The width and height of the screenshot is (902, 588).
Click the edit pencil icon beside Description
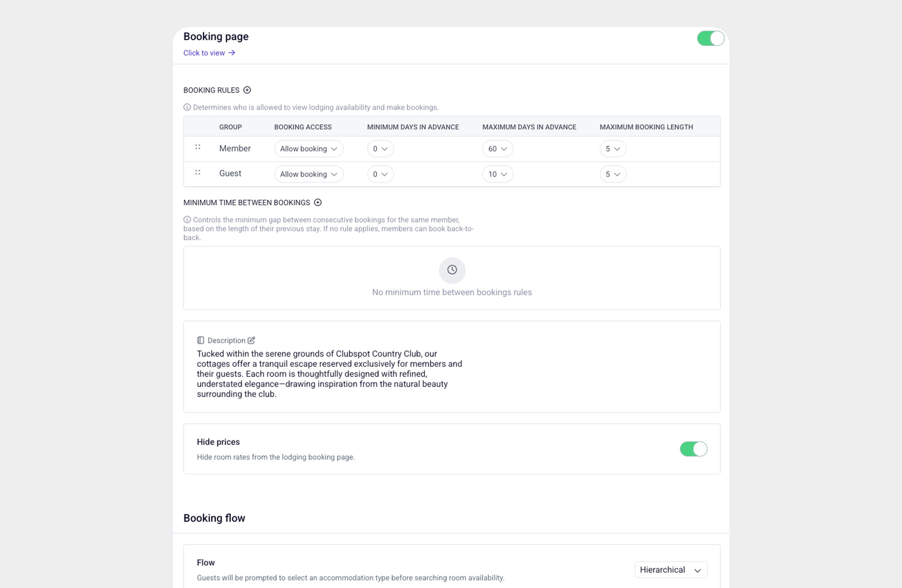[x=251, y=340]
